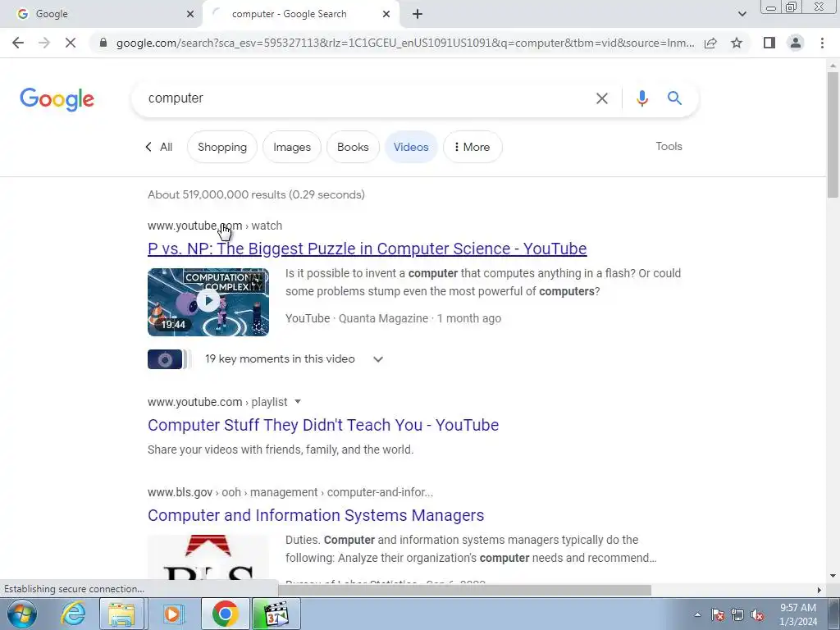Close the Google tab
The height and width of the screenshot is (630, 840).
[x=190, y=15]
